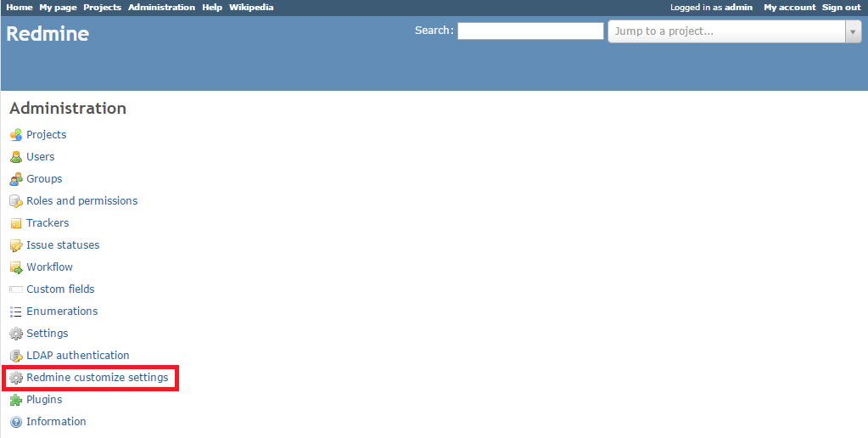The width and height of the screenshot is (868, 438).
Task: Open the Settings link
Action: click(x=47, y=334)
